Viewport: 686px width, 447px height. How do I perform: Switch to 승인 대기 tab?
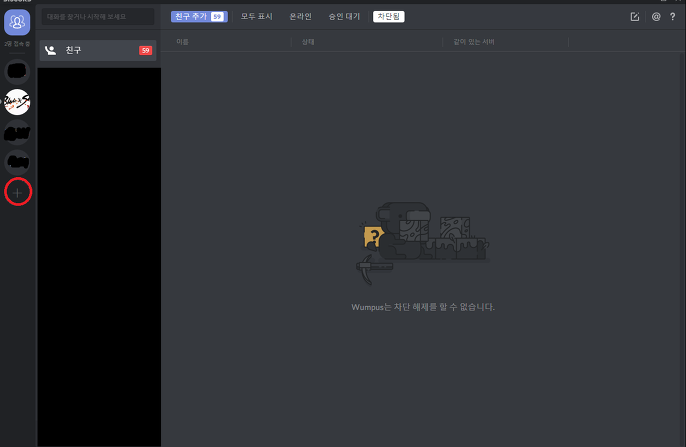coord(344,17)
